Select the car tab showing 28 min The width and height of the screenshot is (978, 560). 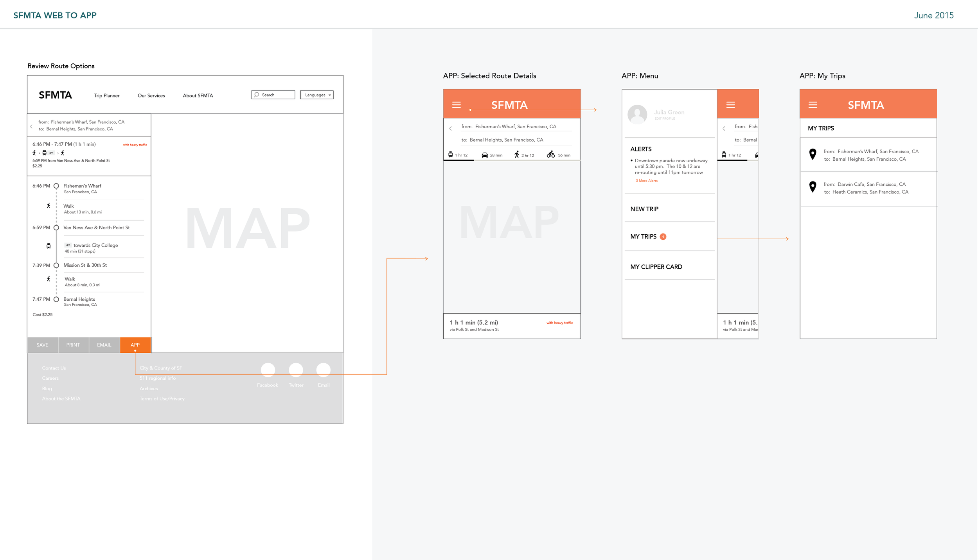coord(492,155)
